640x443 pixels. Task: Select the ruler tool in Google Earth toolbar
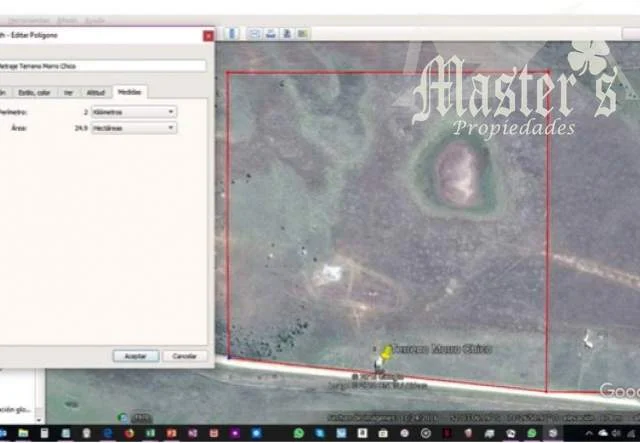tap(232, 33)
